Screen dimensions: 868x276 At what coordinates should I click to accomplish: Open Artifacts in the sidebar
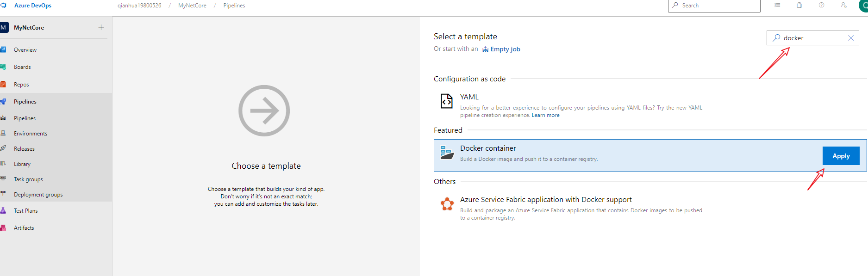[x=24, y=228]
